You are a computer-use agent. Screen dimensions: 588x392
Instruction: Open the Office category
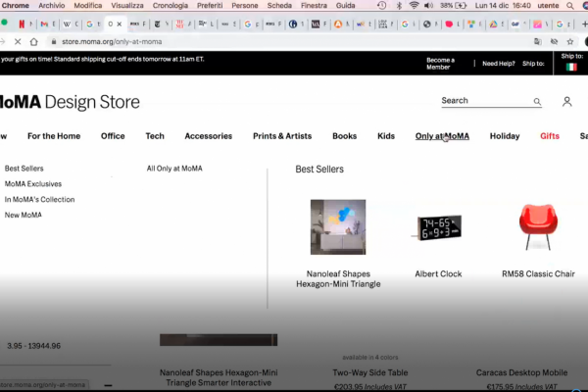tap(113, 136)
